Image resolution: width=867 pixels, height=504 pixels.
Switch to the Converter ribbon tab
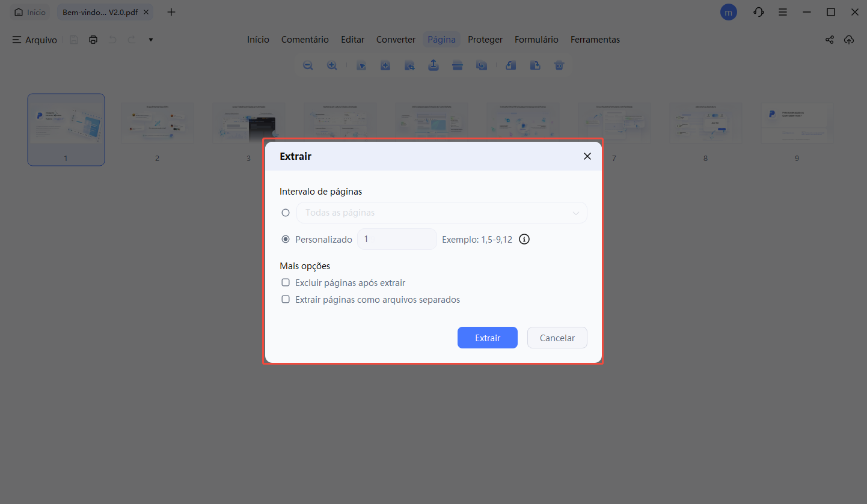pos(396,39)
